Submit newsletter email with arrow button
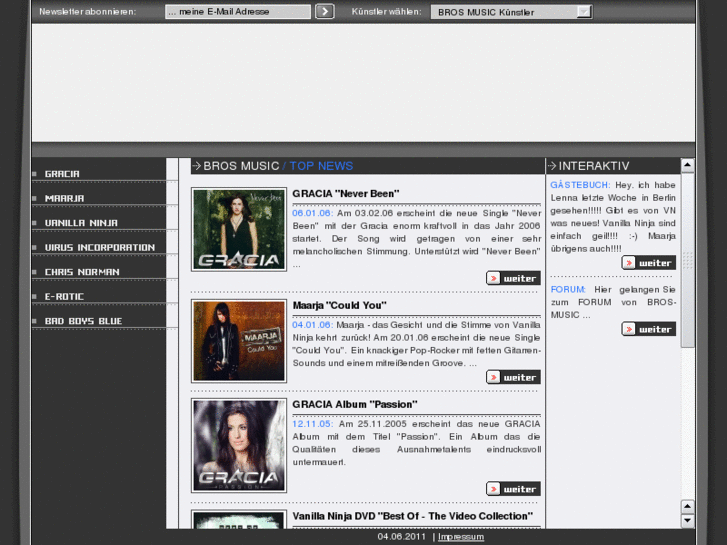 click(x=324, y=12)
